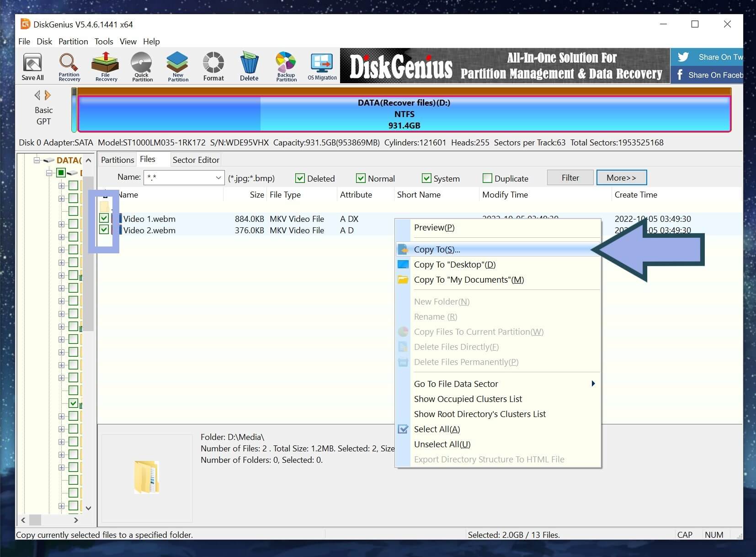Click the Copy To(S) menu icon
The width and height of the screenshot is (756, 557).
pyautogui.click(x=403, y=250)
